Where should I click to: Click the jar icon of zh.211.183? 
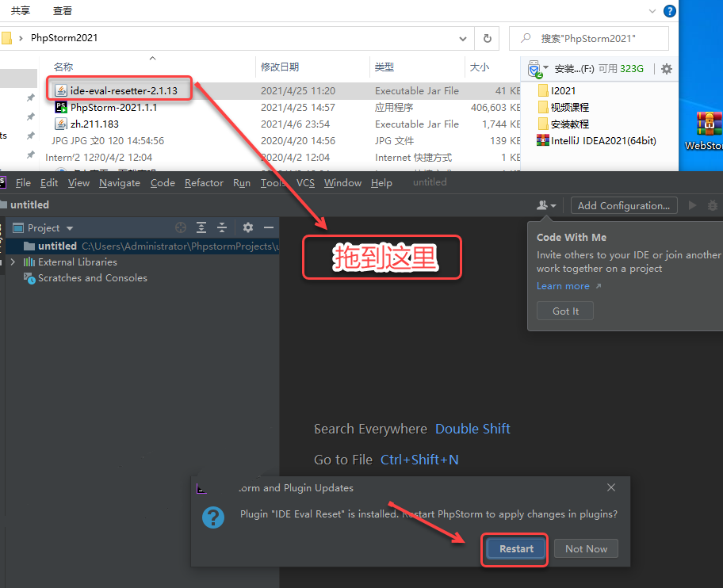tap(61, 124)
